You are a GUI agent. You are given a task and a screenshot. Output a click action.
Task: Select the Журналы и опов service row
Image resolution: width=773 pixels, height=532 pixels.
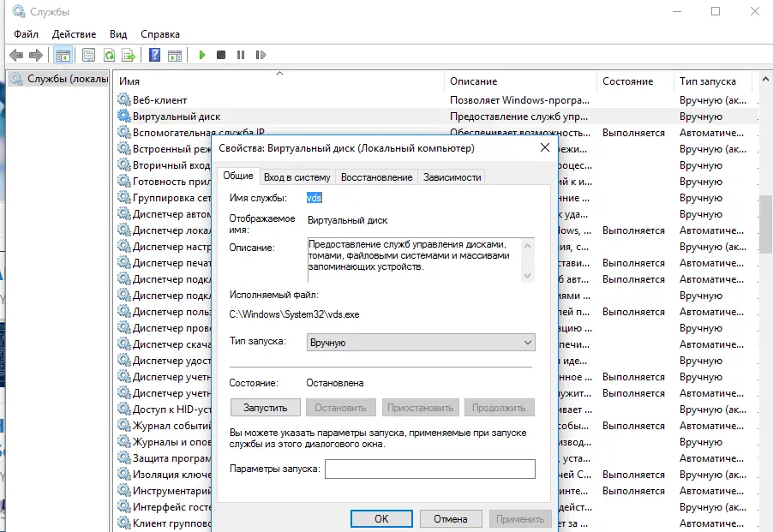click(x=437, y=441)
